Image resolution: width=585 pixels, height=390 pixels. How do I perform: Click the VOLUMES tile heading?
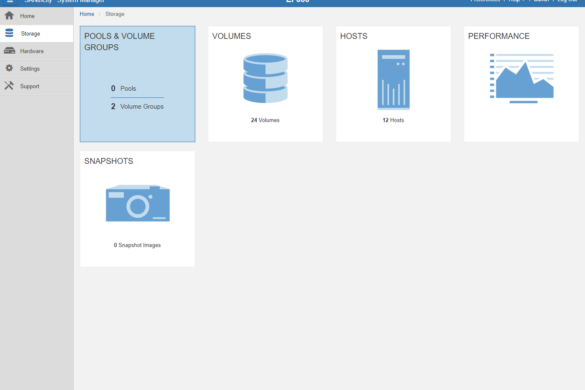(231, 36)
